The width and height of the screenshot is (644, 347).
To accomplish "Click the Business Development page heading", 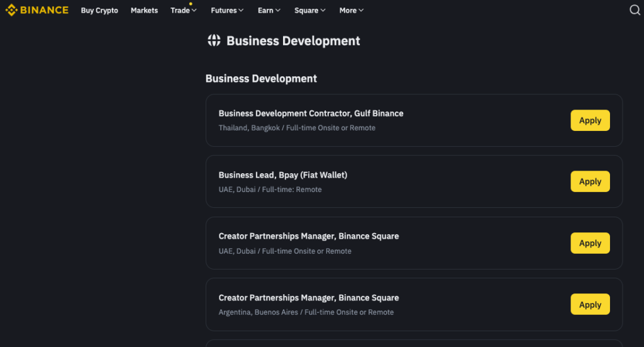I will coord(293,41).
